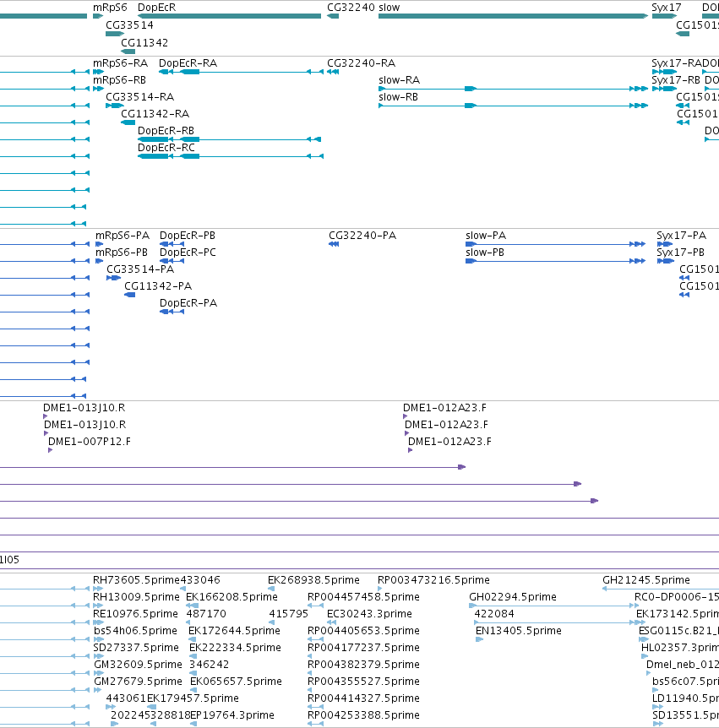Click the GH21245.5prime EST label
This screenshot has width=719, height=728.
646,580
